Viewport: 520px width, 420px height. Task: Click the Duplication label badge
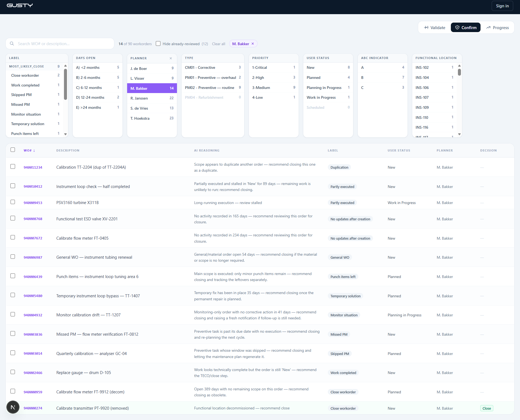click(339, 168)
